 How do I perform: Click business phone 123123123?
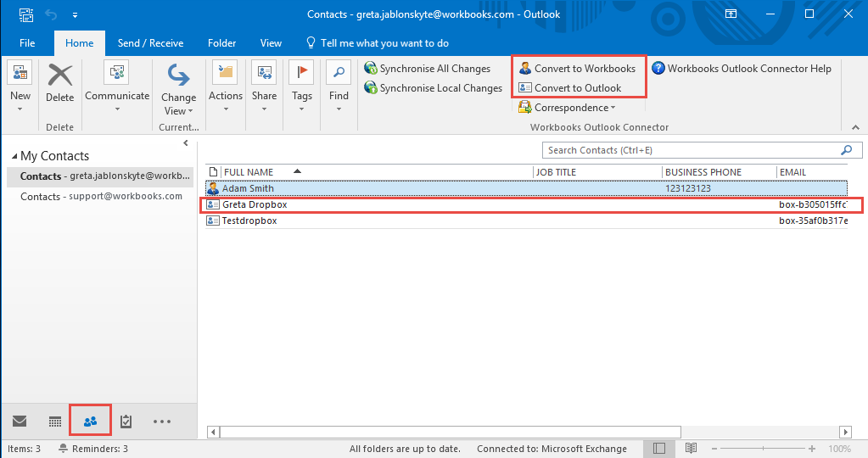click(688, 188)
